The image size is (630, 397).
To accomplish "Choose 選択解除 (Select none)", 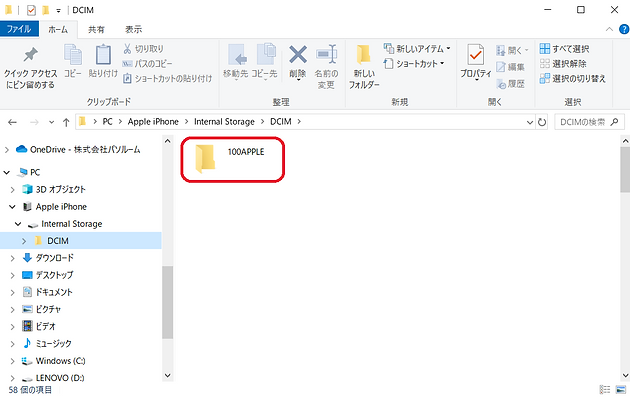I will 562,63.
